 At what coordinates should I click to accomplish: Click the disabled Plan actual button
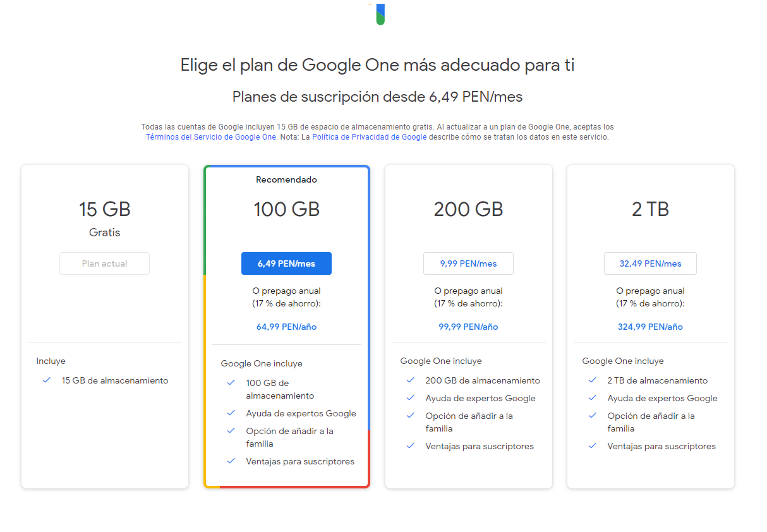pos(104,263)
